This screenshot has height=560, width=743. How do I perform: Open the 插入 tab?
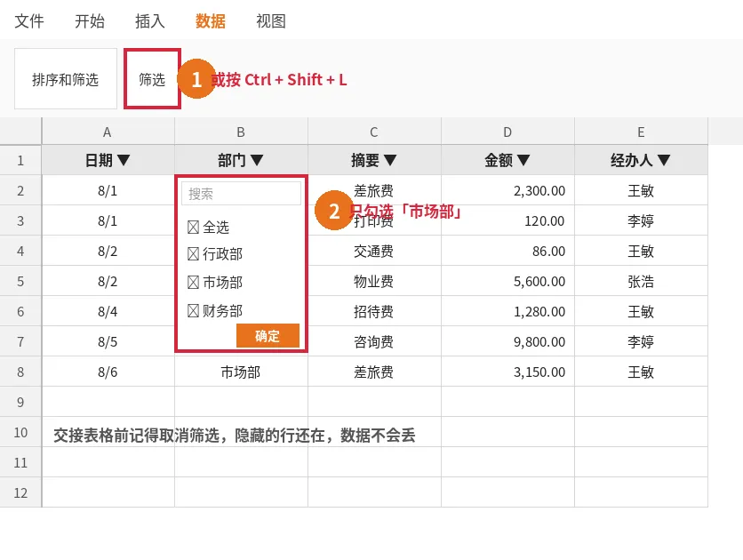pyautogui.click(x=149, y=20)
